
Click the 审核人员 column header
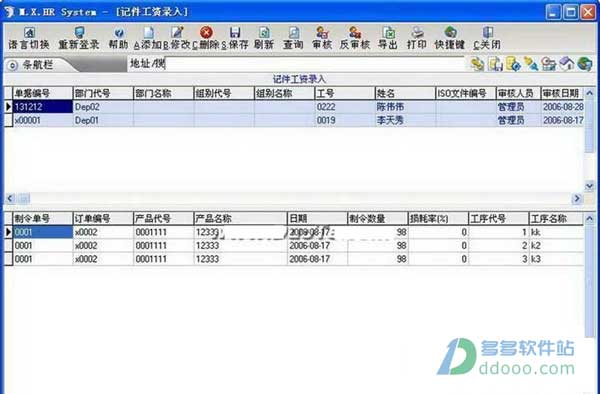[x=518, y=93]
